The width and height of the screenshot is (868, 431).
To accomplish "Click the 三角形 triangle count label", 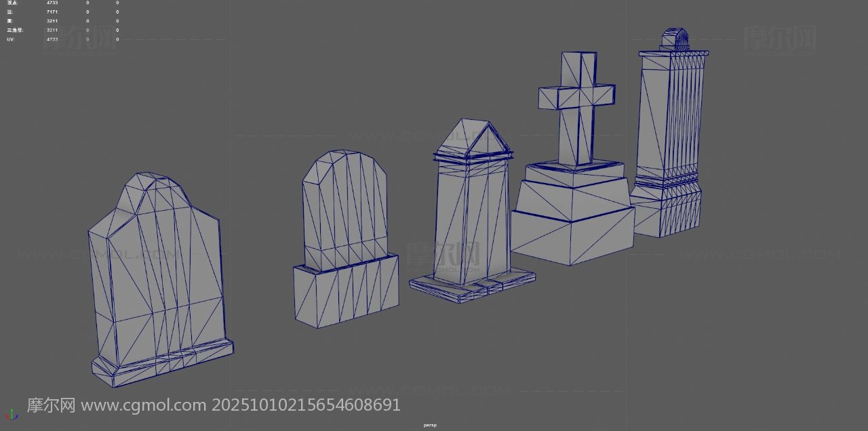I will pos(15,30).
